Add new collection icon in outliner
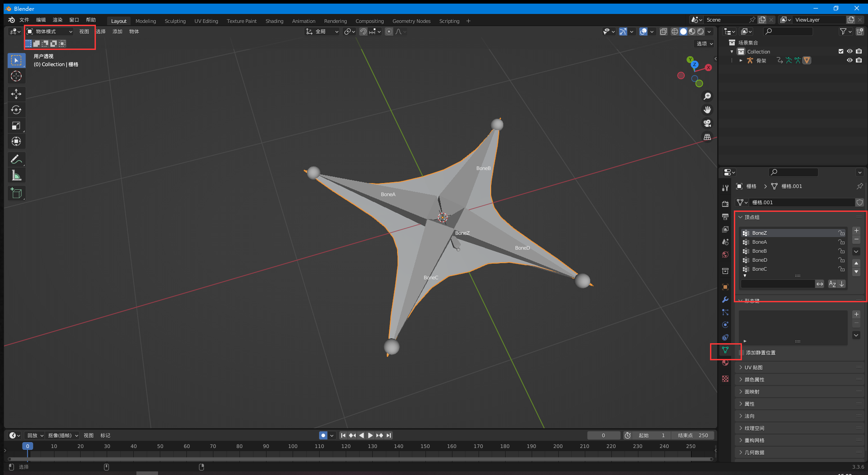868x475 pixels. tap(860, 31)
